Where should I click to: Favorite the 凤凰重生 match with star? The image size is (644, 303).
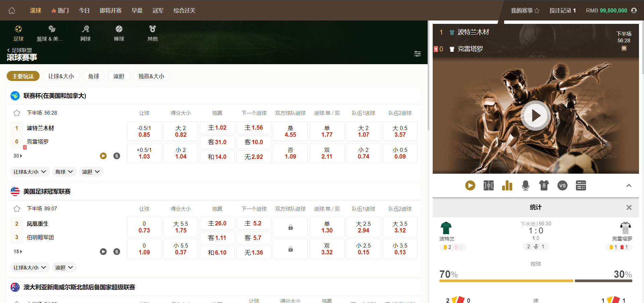tap(17, 209)
